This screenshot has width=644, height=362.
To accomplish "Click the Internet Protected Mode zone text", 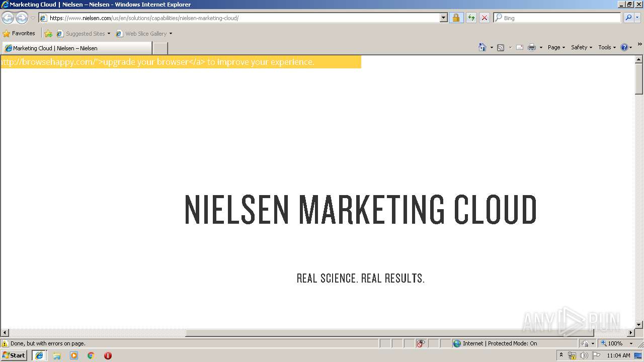I will pyautogui.click(x=500, y=343).
